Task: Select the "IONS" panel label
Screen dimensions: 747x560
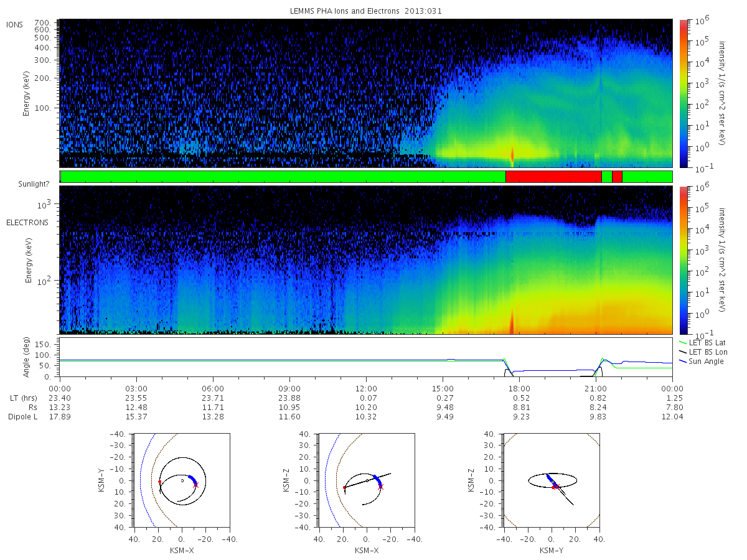Action: tap(15, 25)
